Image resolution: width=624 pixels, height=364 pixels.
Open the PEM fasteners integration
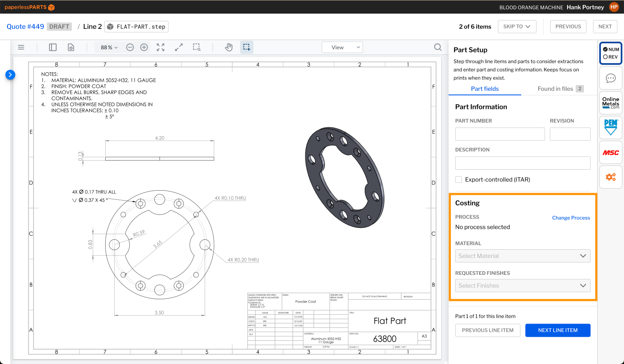coord(611,127)
